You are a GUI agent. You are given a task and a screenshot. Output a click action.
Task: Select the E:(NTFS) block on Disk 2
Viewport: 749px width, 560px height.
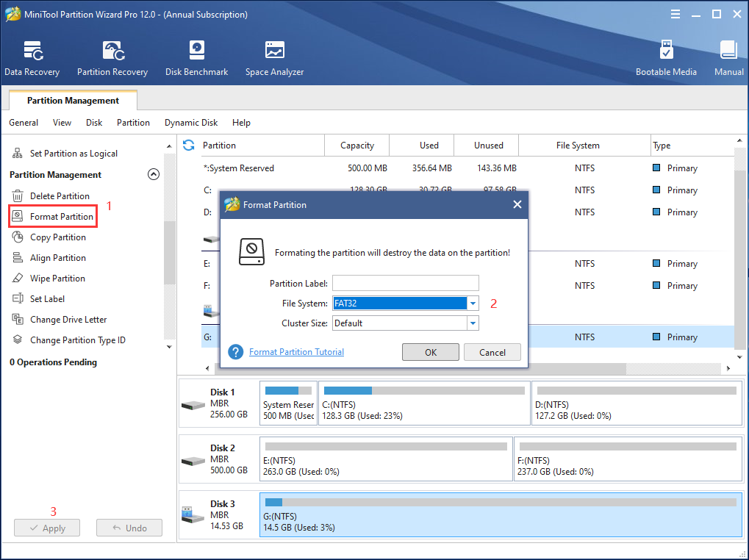point(386,459)
